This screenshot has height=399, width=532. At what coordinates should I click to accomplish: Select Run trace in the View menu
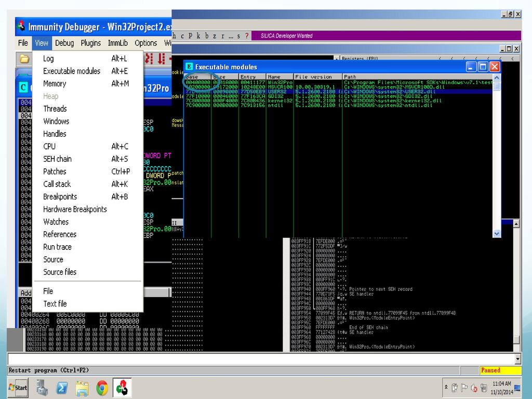click(87, 247)
